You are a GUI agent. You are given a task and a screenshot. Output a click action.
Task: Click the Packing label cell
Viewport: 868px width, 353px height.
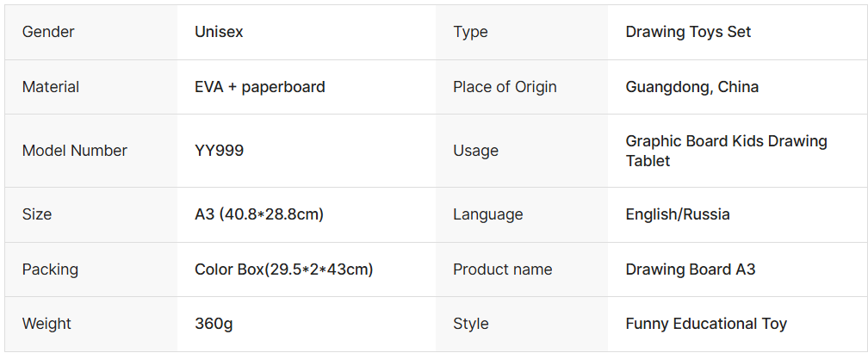click(50, 269)
